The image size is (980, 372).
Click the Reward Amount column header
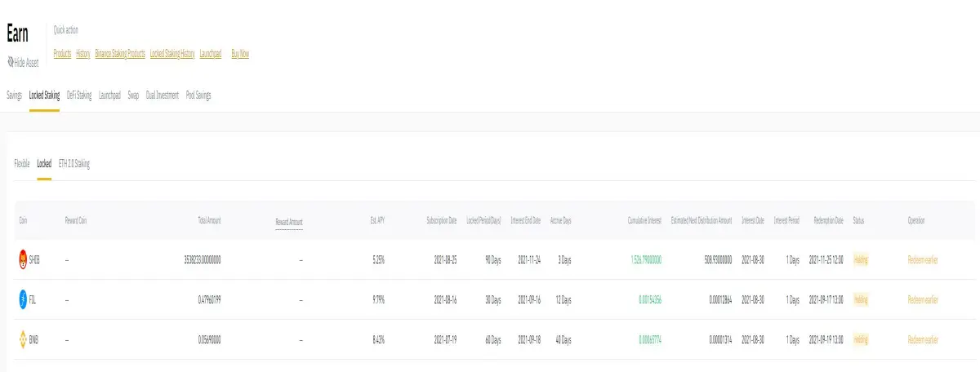tap(289, 222)
